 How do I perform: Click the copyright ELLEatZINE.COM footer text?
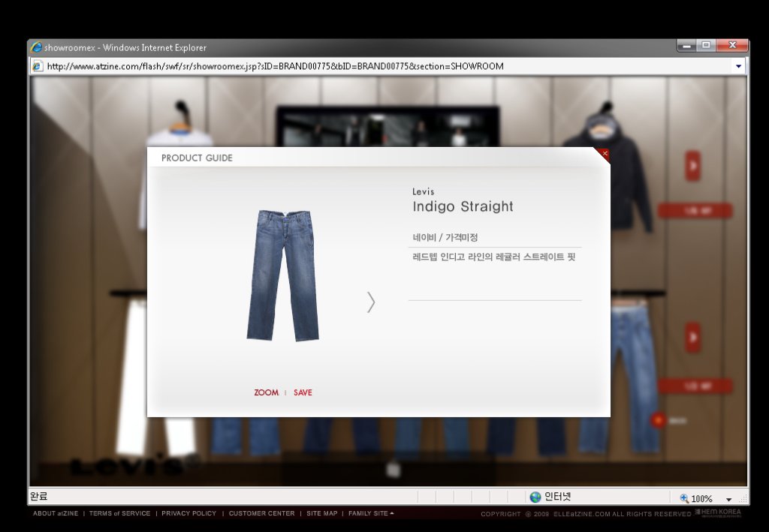[586, 514]
